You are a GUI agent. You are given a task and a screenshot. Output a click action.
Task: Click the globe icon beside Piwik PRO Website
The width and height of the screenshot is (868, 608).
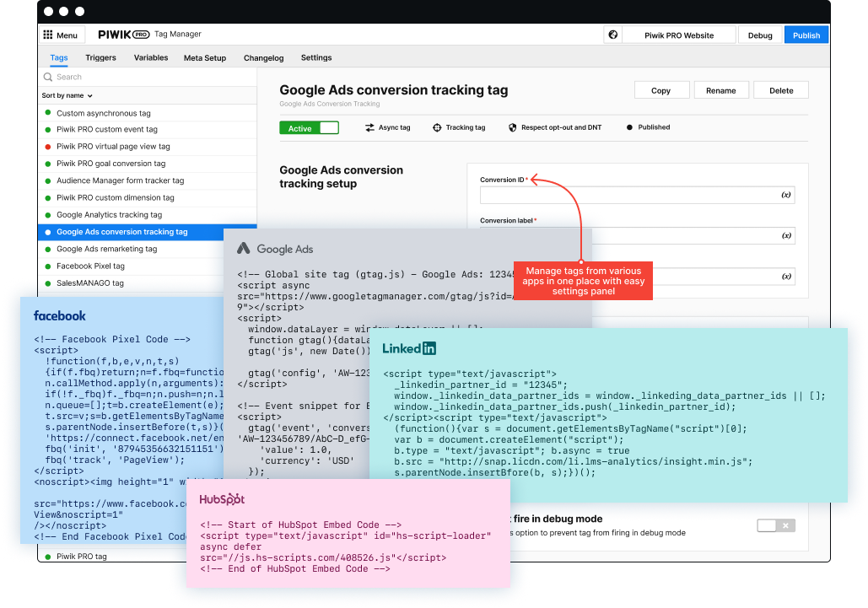point(613,35)
